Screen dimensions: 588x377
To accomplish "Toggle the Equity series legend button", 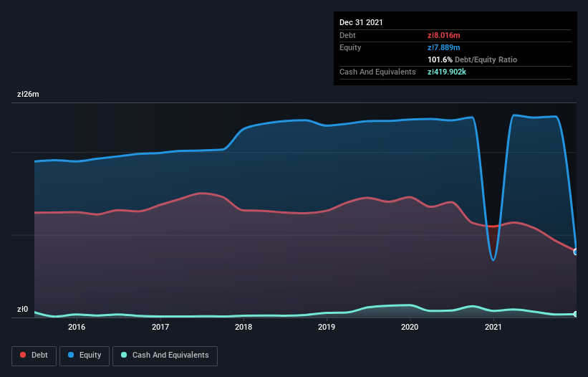I will click(x=85, y=355).
